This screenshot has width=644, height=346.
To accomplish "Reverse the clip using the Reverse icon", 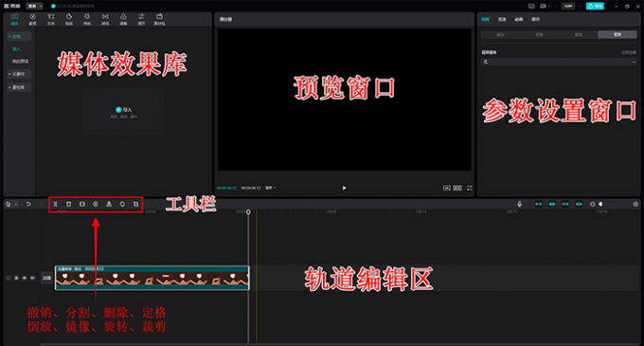I will click(96, 204).
